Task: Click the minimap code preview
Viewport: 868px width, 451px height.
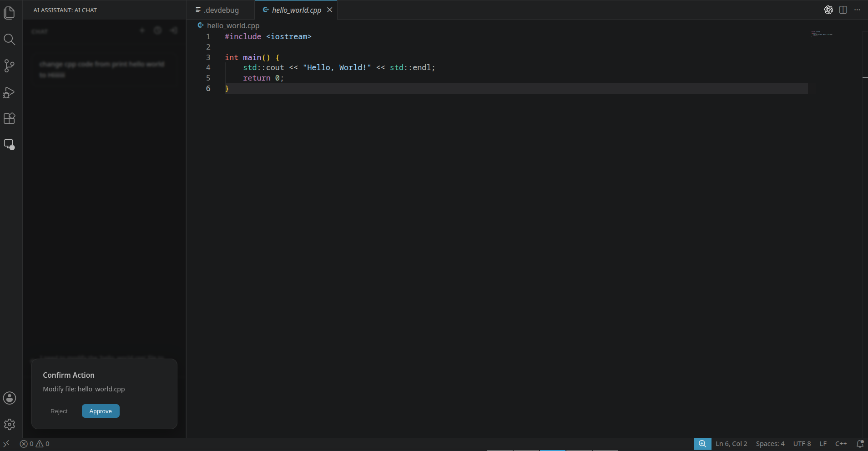Action: (822, 34)
